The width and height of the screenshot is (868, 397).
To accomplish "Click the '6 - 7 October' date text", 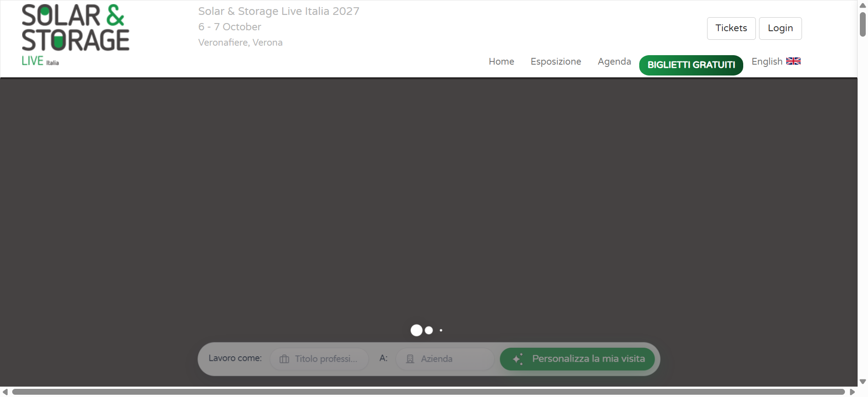I will [x=230, y=27].
